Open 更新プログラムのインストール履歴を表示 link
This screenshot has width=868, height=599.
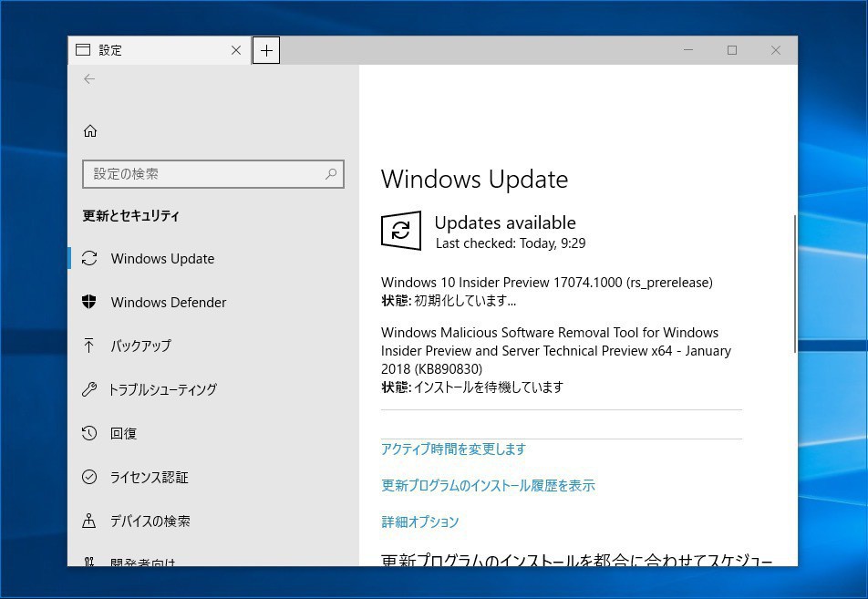(x=488, y=486)
